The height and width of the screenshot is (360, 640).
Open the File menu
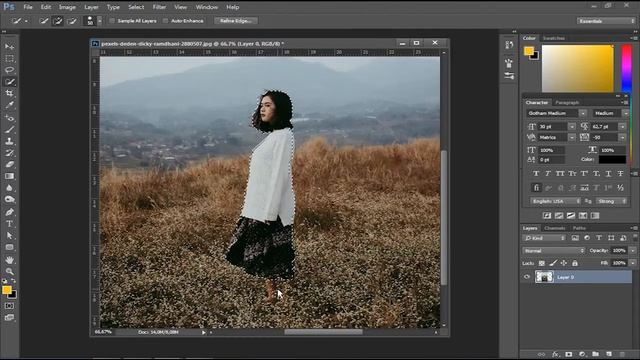coord(28,7)
